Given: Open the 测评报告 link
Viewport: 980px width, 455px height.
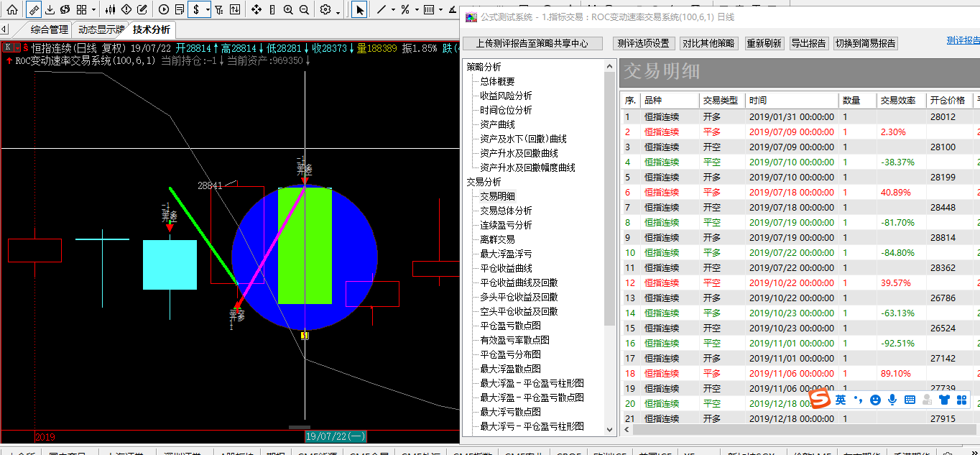Looking at the screenshot, I should coord(963,40).
